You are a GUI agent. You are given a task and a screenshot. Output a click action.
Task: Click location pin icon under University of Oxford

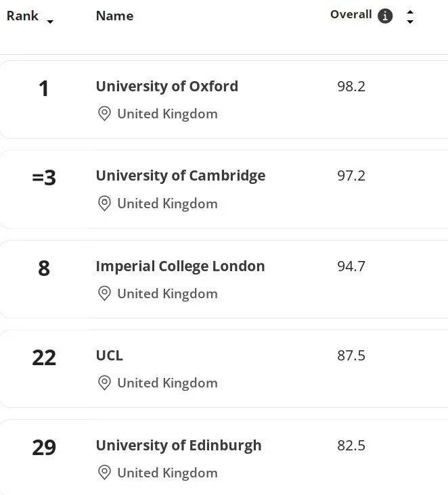click(x=104, y=114)
